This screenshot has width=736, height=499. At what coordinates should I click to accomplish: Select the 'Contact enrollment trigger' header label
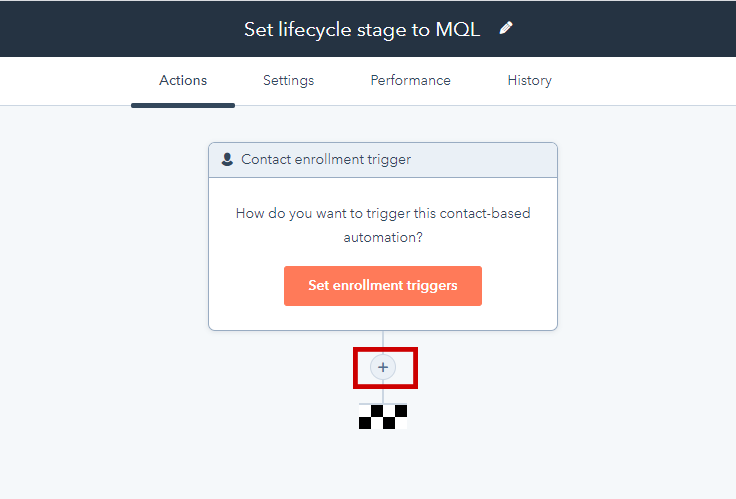[326, 160]
